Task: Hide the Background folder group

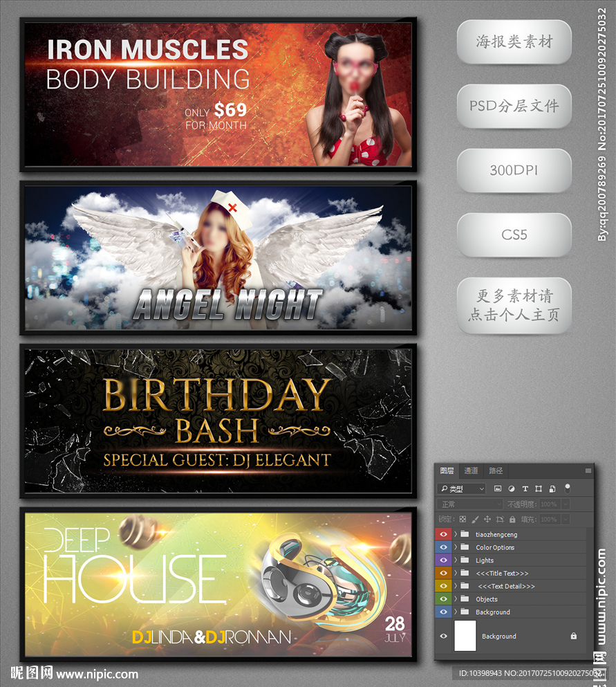Action: (x=443, y=612)
